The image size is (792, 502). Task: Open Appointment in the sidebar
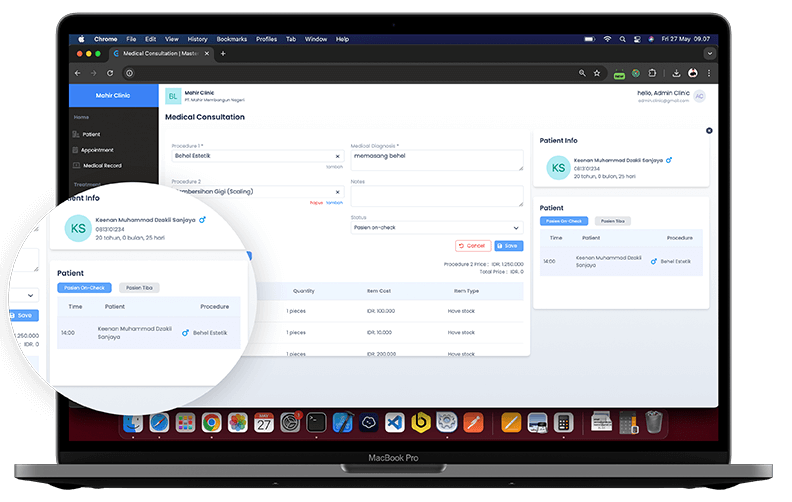click(x=97, y=150)
